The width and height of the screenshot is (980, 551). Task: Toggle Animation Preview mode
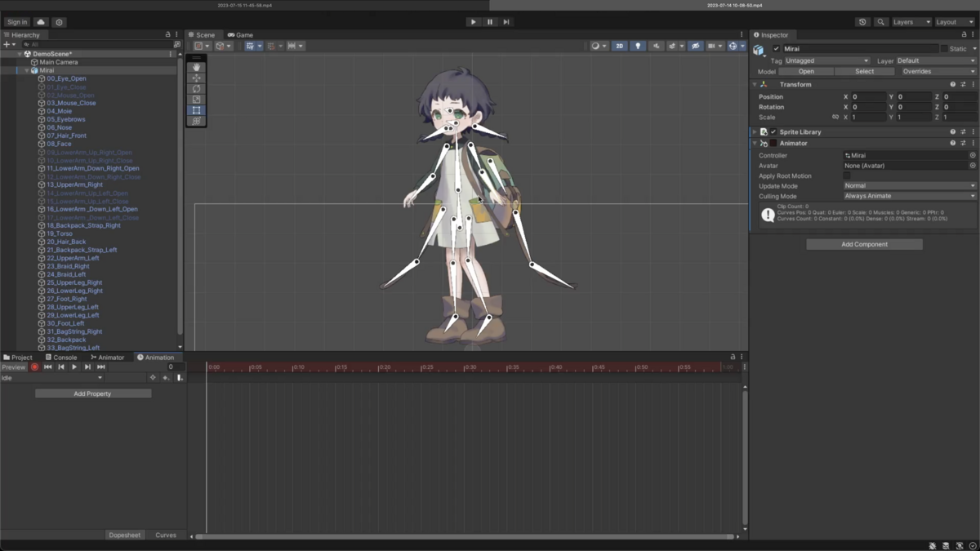tap(14, 367)
